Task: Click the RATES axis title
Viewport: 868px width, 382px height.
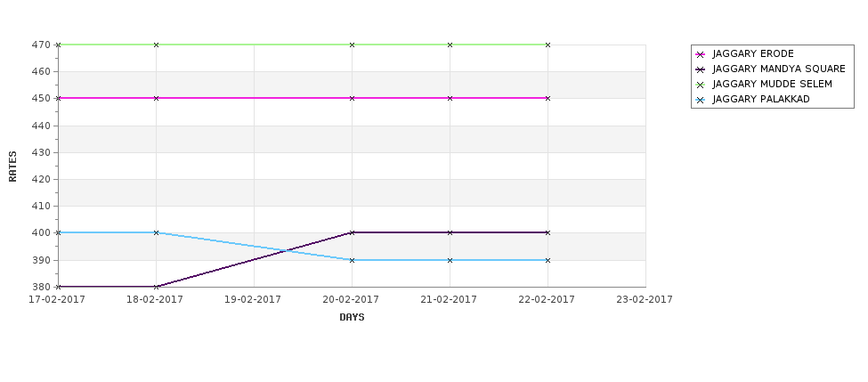Action: tap(12, 167)
